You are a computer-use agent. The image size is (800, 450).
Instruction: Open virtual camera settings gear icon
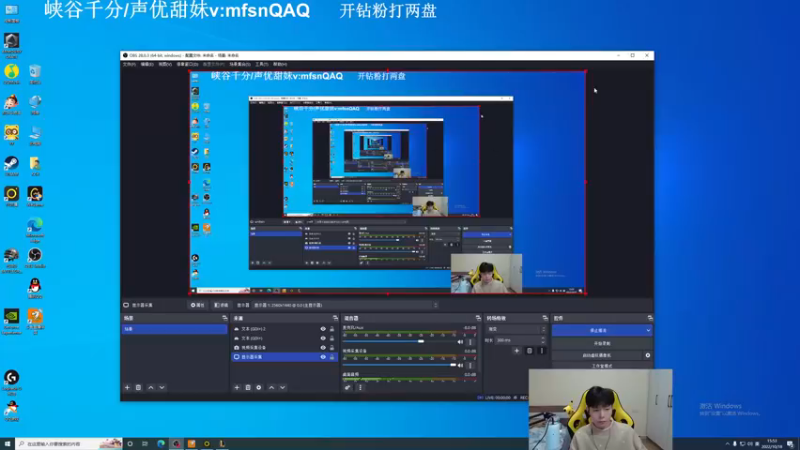click(648, 355)
